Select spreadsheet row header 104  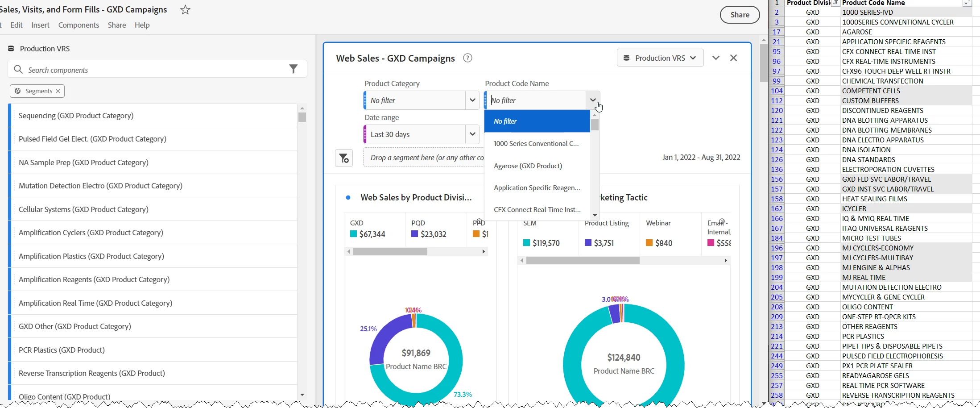pyautogui.click(x=777, y=91)
